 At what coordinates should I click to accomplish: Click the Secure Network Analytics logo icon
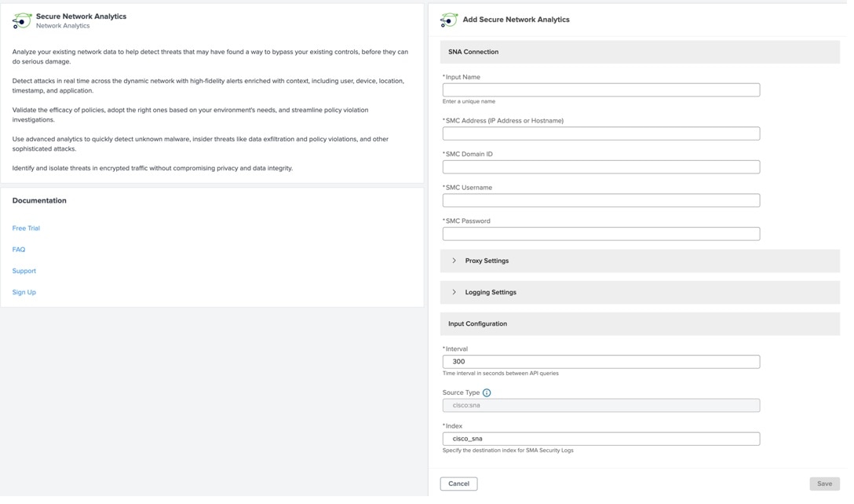click(22, 20)
